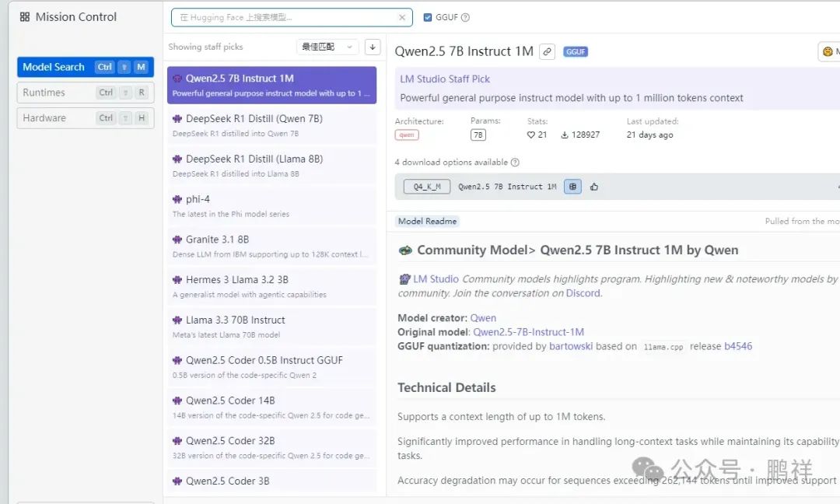
Task: Click the heart likes icon
Action: click(x=531, y=135)
